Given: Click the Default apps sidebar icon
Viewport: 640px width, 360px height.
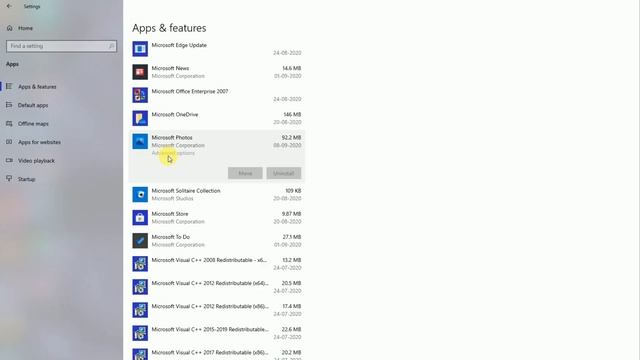Looking at the screenshot, I should pos(9,105).
